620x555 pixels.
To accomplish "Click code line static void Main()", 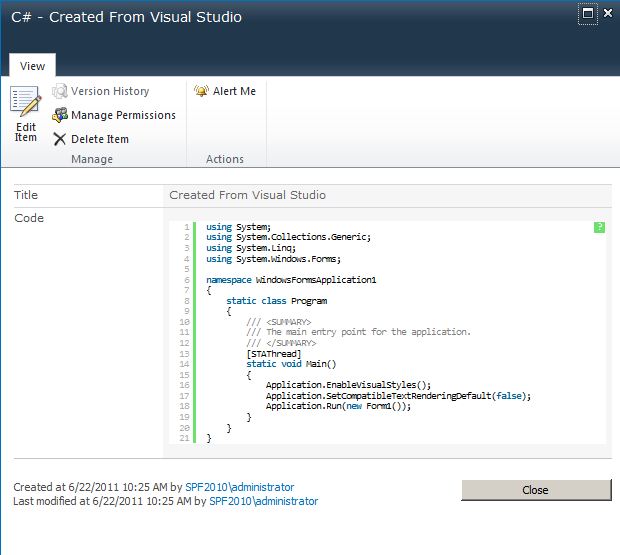I will click(x=291, y=364).
